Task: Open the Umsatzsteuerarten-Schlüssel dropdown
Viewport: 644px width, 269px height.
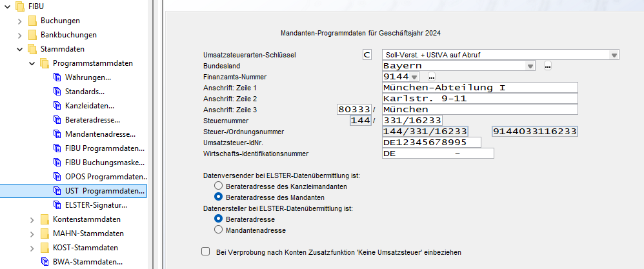Action: [614, 55]
